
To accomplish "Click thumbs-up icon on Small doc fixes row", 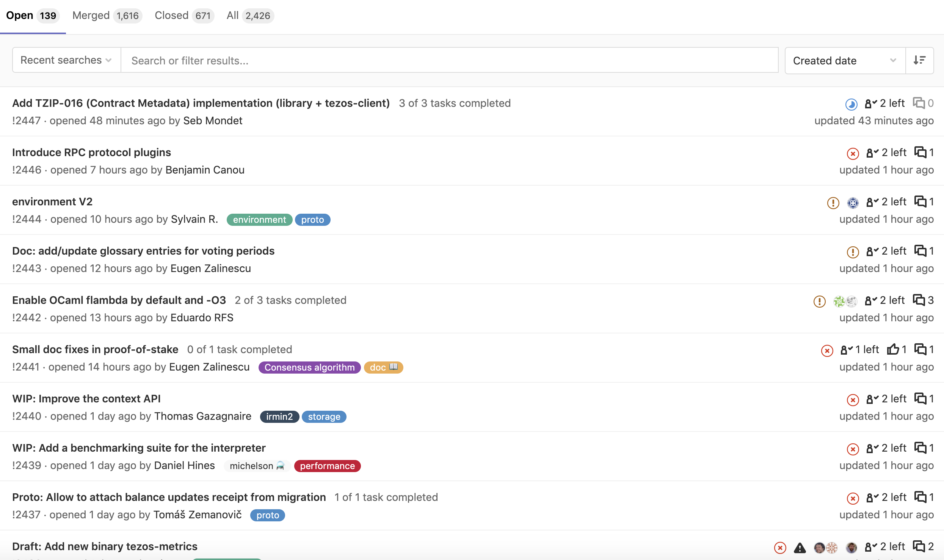I will pyautogui.click(x=893, y=349).
